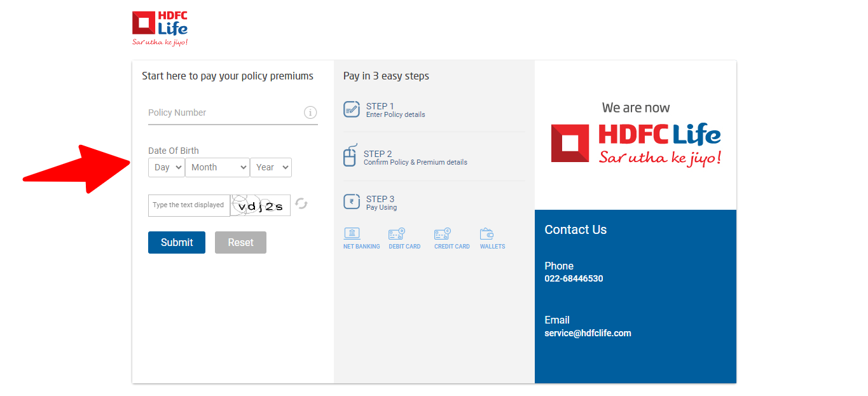Click the DEBIT CARD label
Viewport: 868px width, 396px height.
[404, 247]
